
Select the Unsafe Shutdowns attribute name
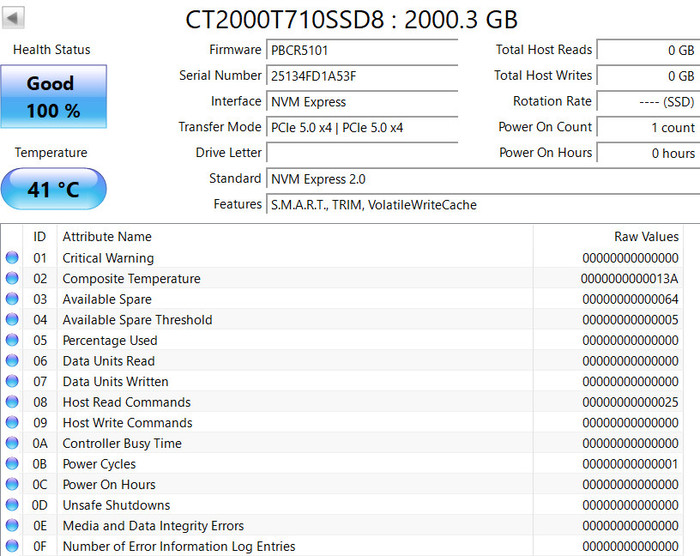point(116,505)
